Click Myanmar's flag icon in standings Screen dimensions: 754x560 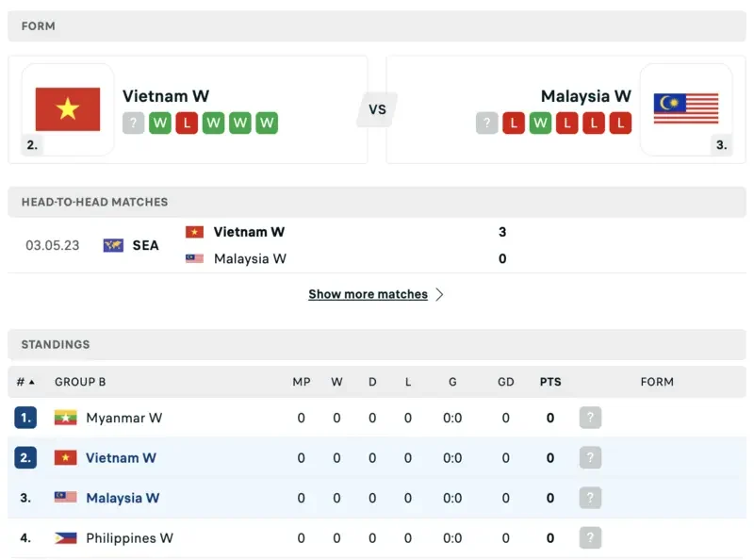click(x=65, y=418)
